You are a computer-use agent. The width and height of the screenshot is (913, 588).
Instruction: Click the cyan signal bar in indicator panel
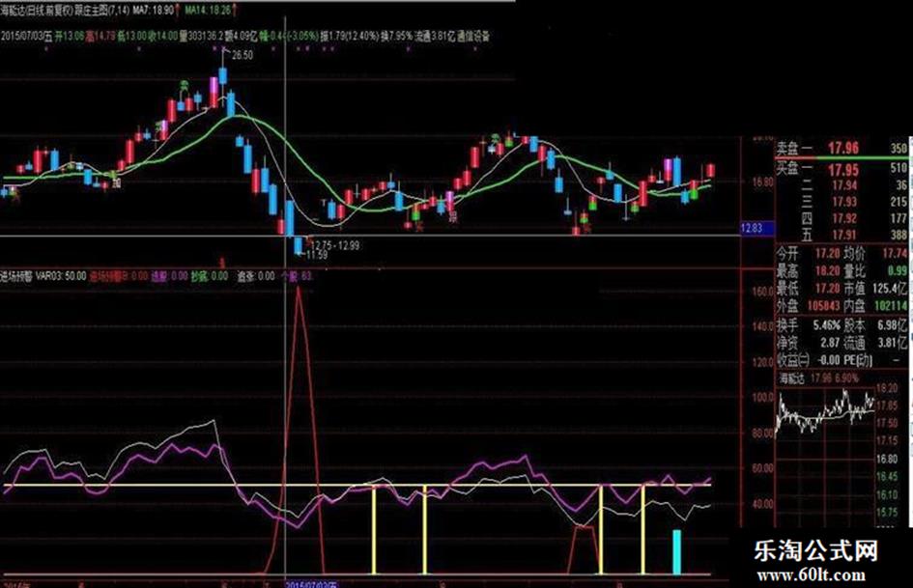[x=676, y=552]
